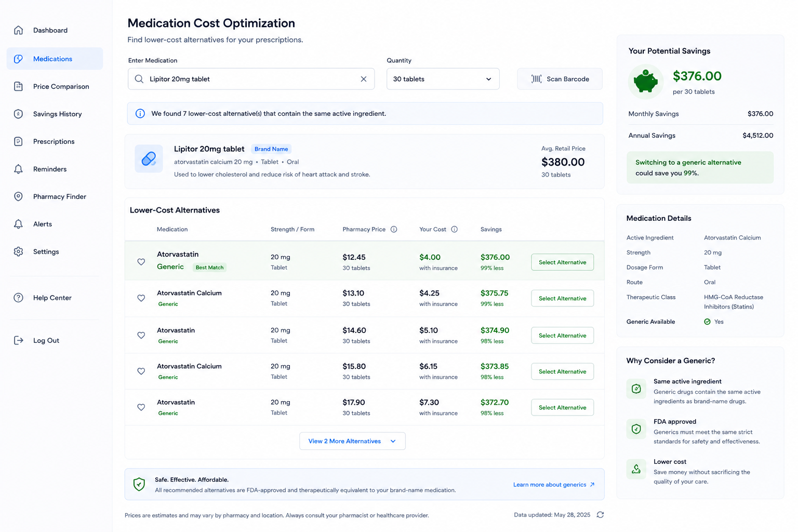Click the Log Out arrow icon
Screen dimensions: 798x532
coord(18,340)
